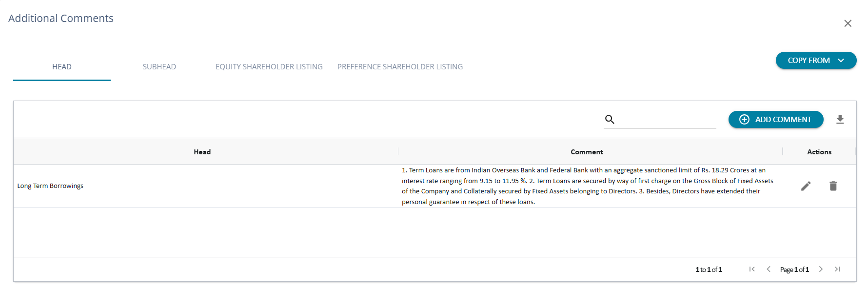Sort by the Head column header
Image resolution: width=868 pixels, height=292 pixels.
[202, 152]
